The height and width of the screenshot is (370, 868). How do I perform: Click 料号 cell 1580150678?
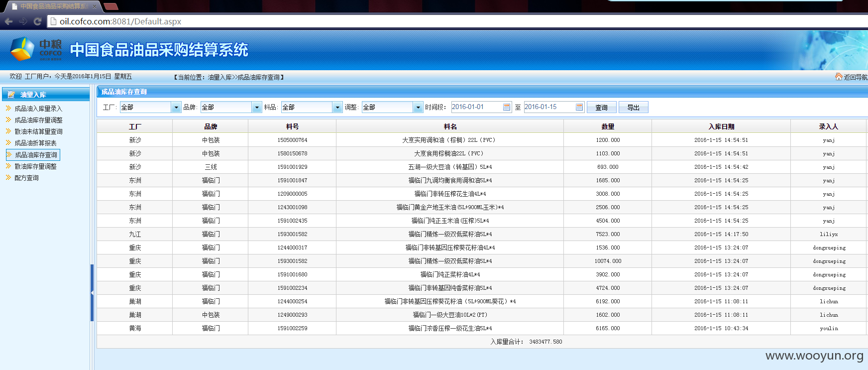pyautogui.click(x=292, y=154)
